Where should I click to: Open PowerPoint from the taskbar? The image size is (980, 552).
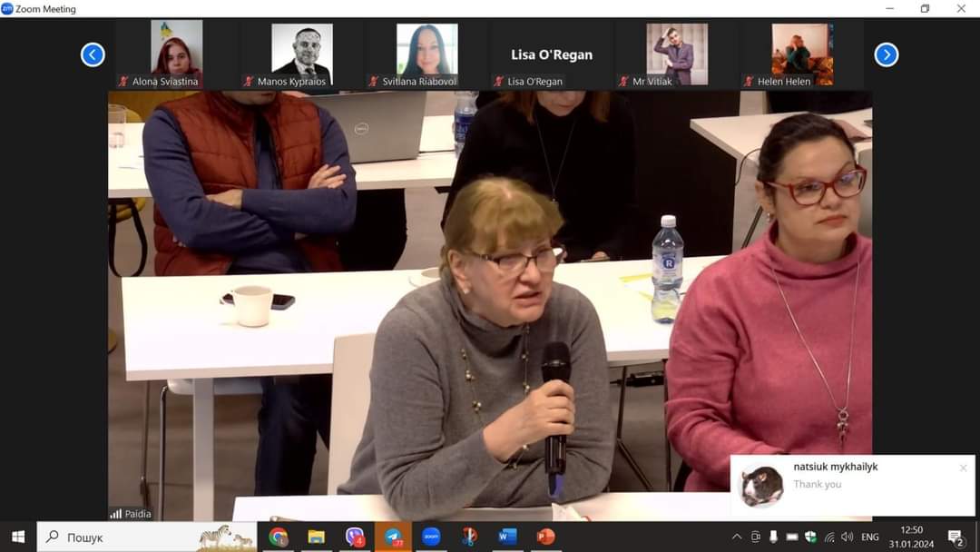click(545, 537)
